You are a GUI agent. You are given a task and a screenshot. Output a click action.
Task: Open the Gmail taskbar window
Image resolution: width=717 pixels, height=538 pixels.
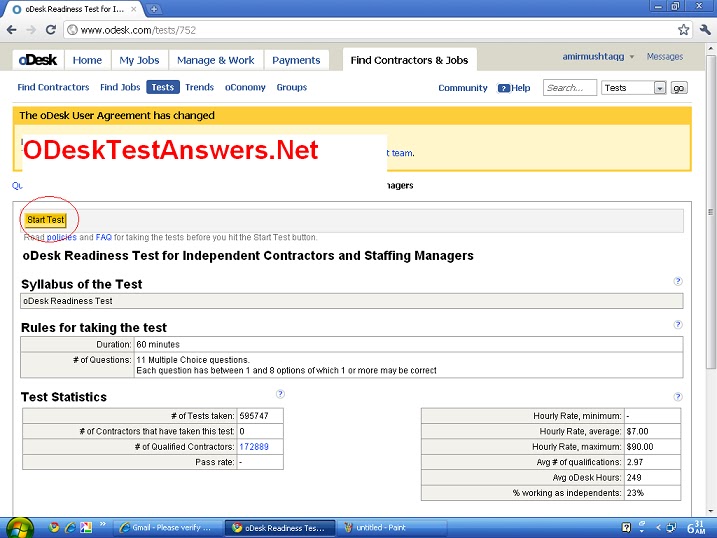point(167,527)
